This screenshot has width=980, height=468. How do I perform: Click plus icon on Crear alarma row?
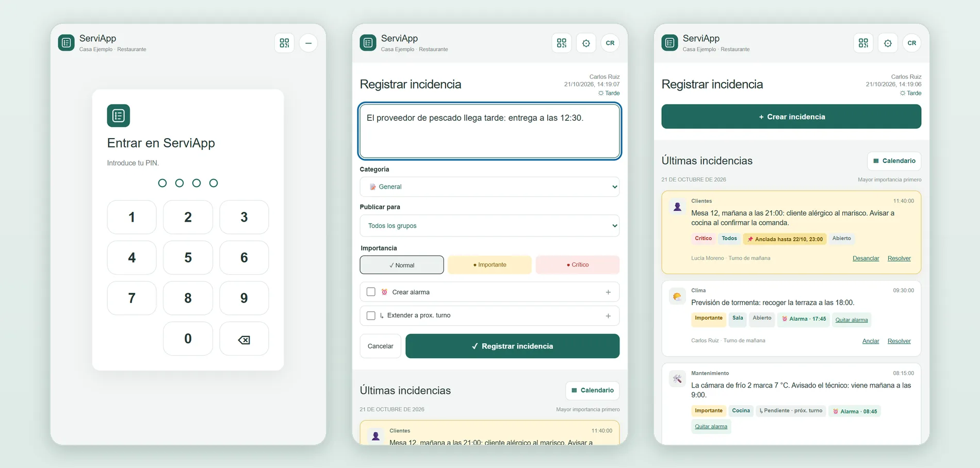pyautogui.click(x=608, y=292)
